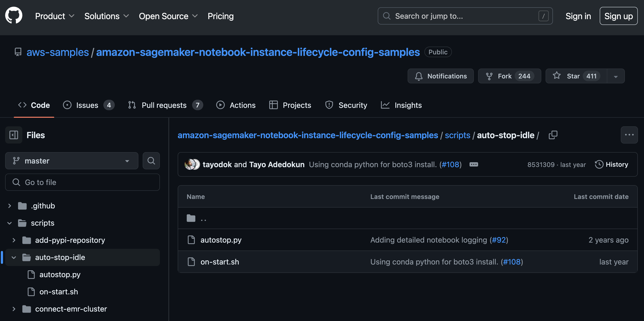Open the Issues tab
Image resolution: width=644 pixels, height=321 pixels.
pyautogui.click(x=89, y=105)
